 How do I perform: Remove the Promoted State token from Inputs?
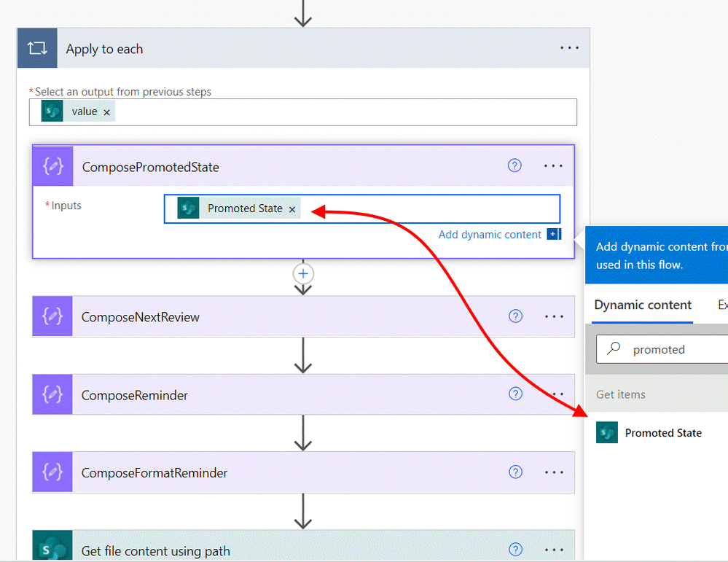[292, 209]
